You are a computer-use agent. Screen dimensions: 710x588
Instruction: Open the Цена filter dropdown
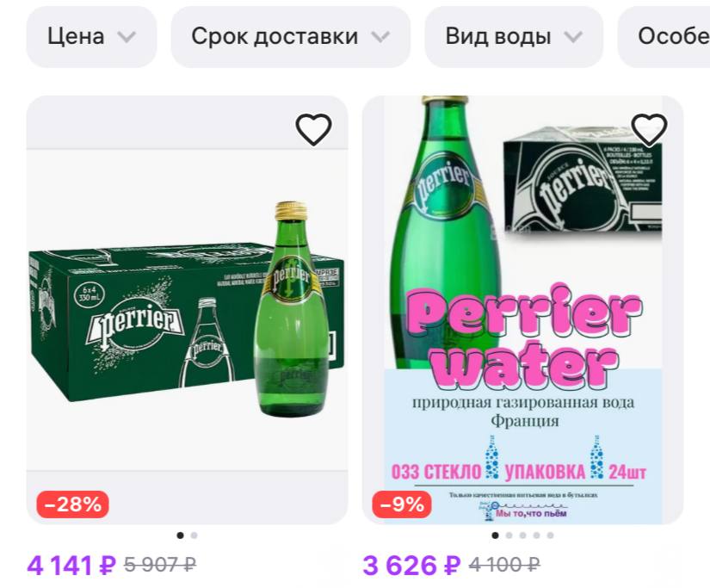coord(91,37)
